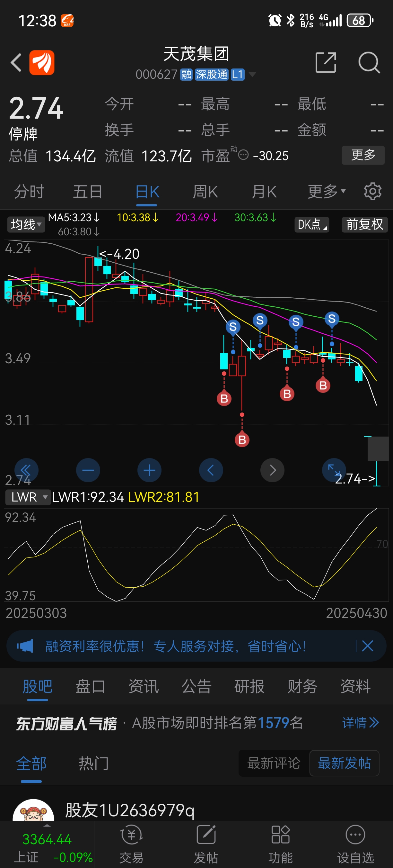
Task: Go back with the left arrow
Action: click(x=16, y=62)
